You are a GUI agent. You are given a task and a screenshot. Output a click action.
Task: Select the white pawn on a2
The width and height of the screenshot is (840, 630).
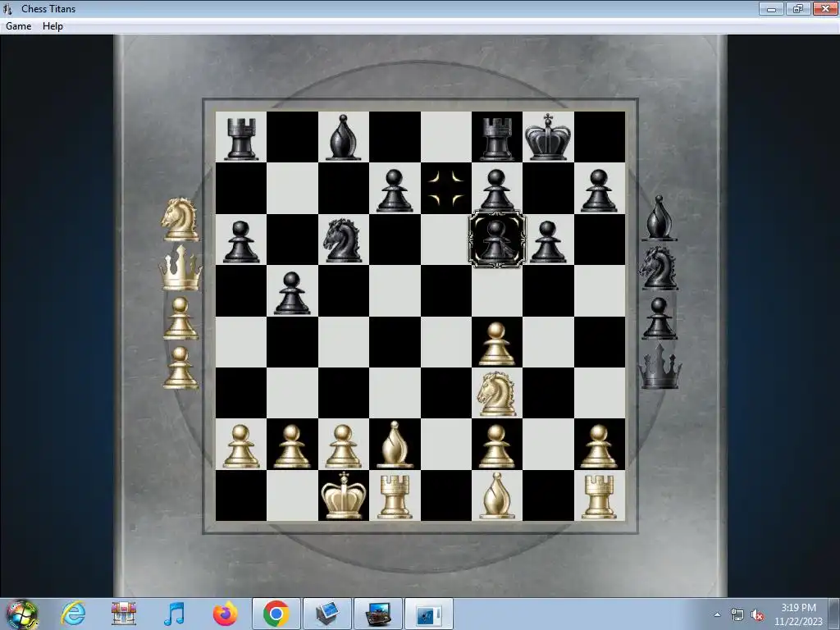(240, 446)
